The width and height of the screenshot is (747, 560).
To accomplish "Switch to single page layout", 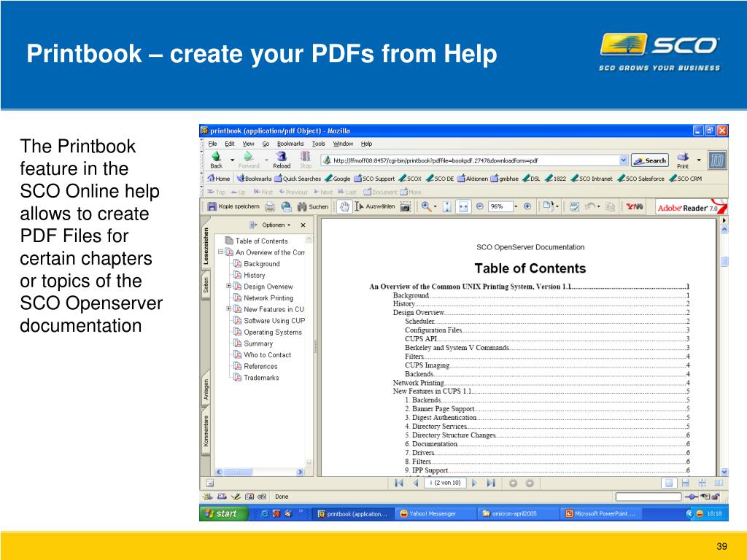I will click(x=669, y=483).
